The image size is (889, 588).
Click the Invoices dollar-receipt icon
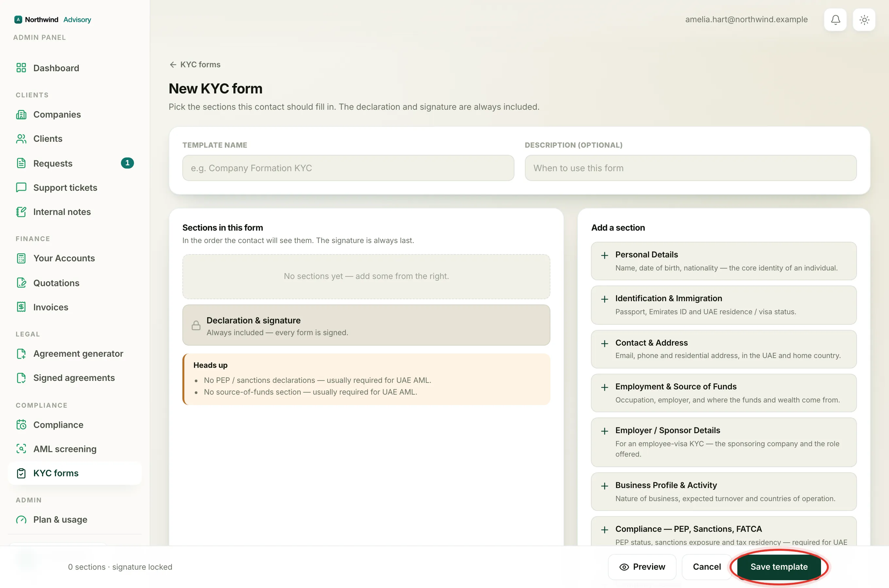(x=21, y=307)
